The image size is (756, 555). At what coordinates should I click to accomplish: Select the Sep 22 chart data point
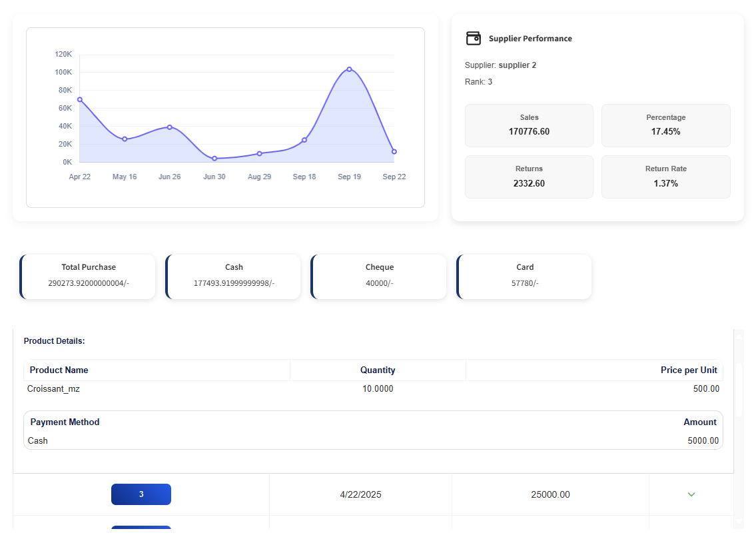(394, 151)
